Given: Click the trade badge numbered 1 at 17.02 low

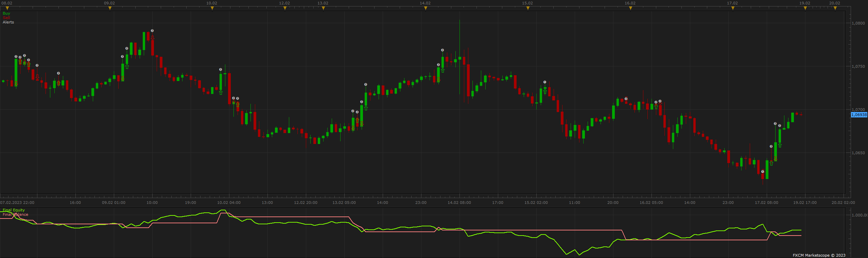Looking at the screenshot, I should (x=763, y=172).
